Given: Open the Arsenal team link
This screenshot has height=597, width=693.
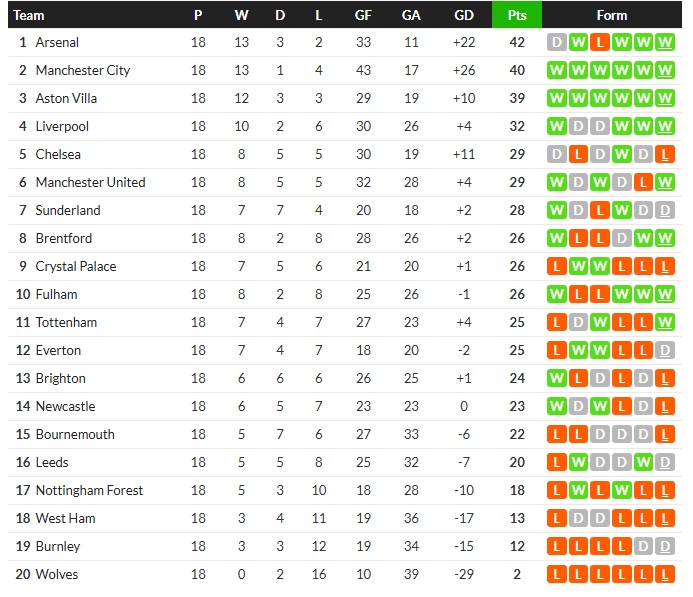Looking at the screenshot, I should pyautogui.click(x=57, y=43).
